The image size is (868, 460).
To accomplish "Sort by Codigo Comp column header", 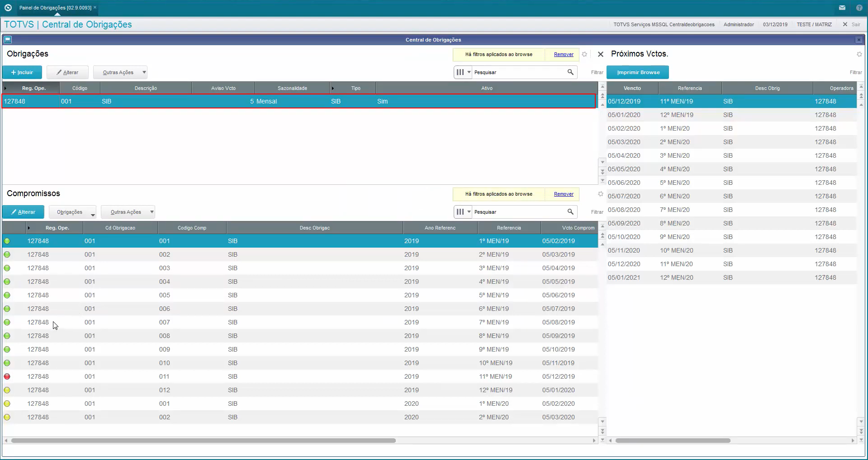I will tap(192, 228).
